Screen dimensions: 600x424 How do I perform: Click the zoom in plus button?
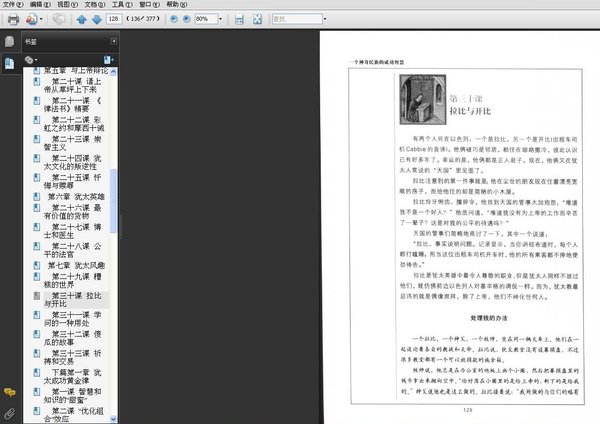click(x=187, y=19)
